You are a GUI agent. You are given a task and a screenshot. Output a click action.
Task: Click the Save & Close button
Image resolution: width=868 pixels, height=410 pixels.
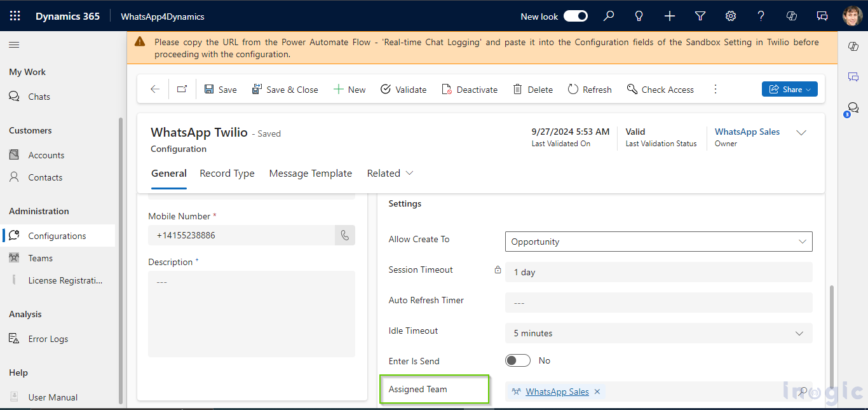coord(285,90)
